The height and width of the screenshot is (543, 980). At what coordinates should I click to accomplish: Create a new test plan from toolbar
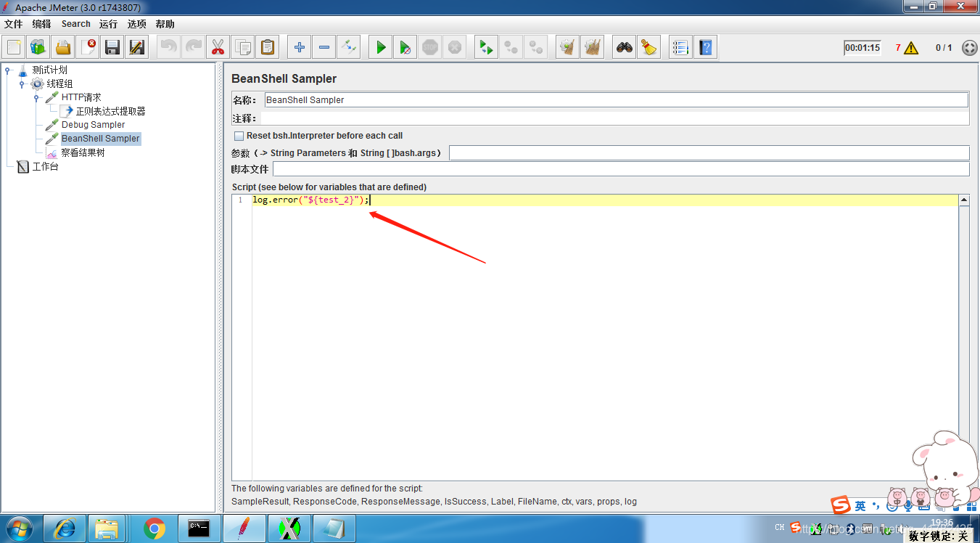pos(14,48)
